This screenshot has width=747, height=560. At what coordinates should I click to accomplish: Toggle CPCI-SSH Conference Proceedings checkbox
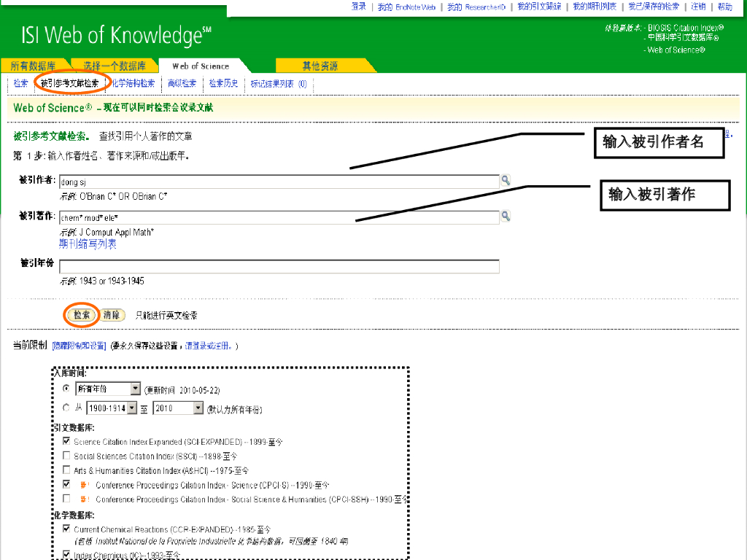pos(66,499)
